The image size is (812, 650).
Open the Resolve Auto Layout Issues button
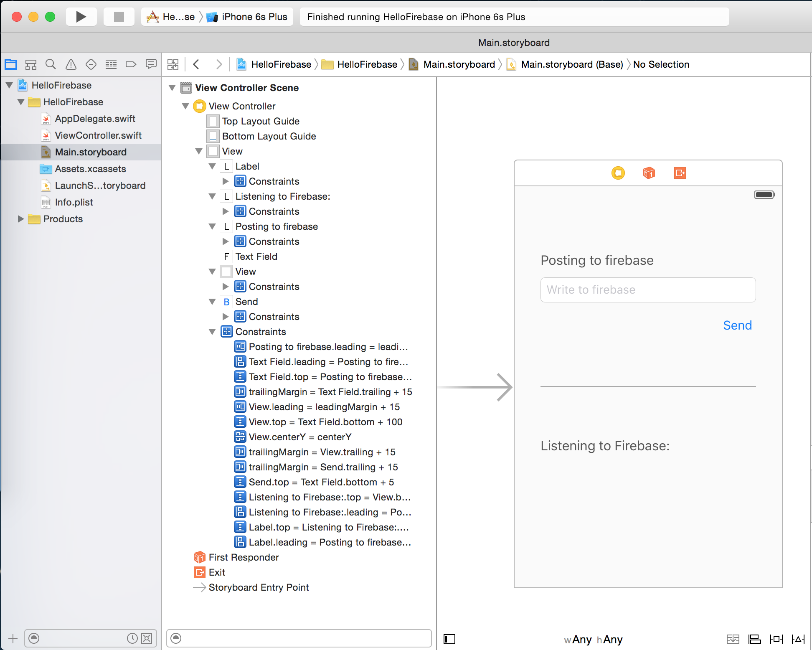[x=798, y=639]
